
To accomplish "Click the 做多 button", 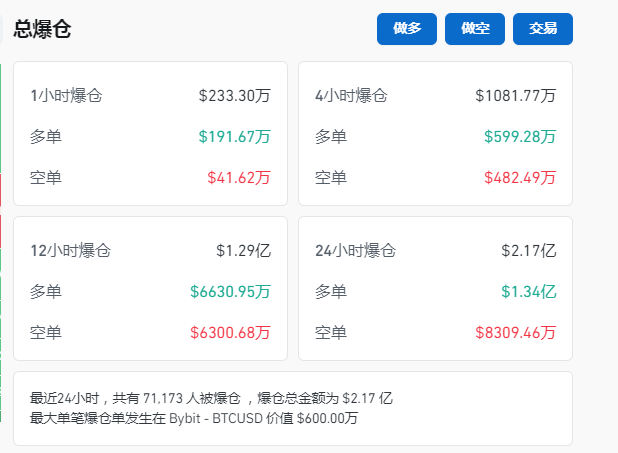I will click(x=407, y=29).
